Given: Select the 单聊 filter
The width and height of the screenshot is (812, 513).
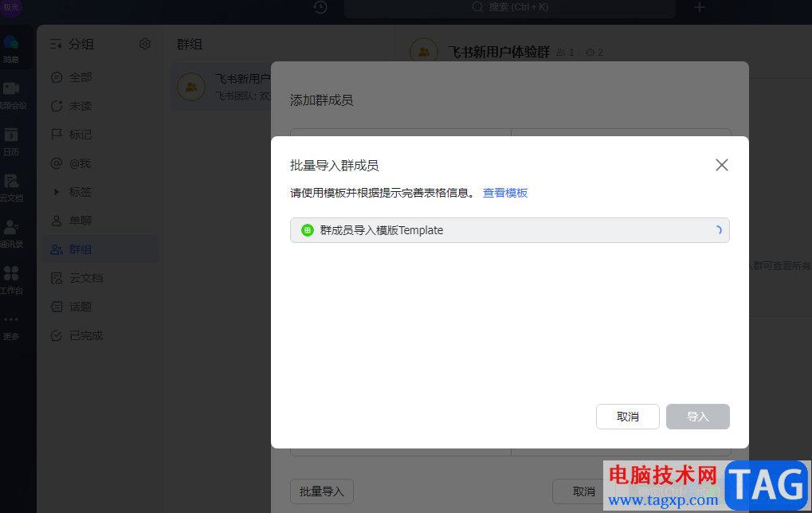Looking at the screenshot, I should [100, 221].
